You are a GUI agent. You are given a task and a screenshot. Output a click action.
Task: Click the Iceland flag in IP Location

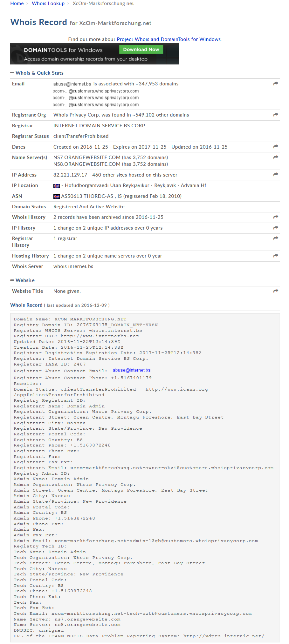[x=57, y=186]
